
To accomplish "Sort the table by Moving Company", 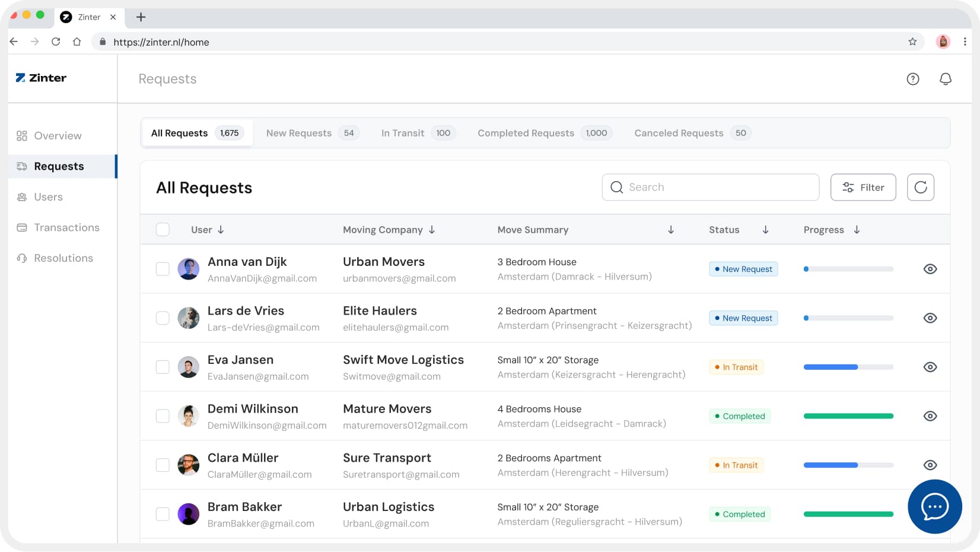I will [x=432, y=230].
